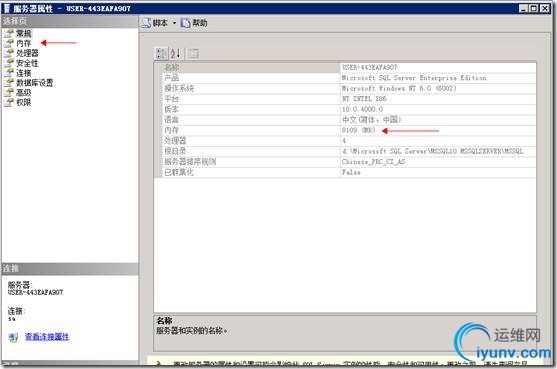Click the icon beside 权限 page
This screenshot has width=557, height=369.
(x=9, y=103)
